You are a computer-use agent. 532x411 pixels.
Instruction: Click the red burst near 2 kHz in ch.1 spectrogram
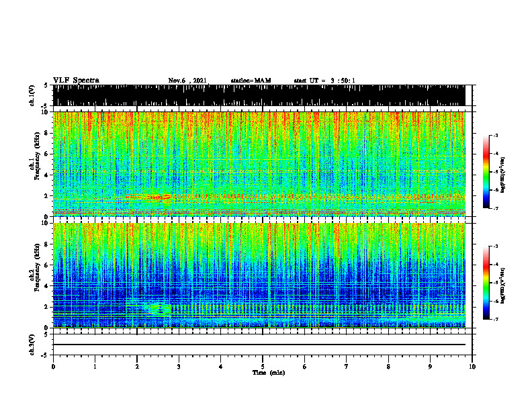[x=159, y=197]
